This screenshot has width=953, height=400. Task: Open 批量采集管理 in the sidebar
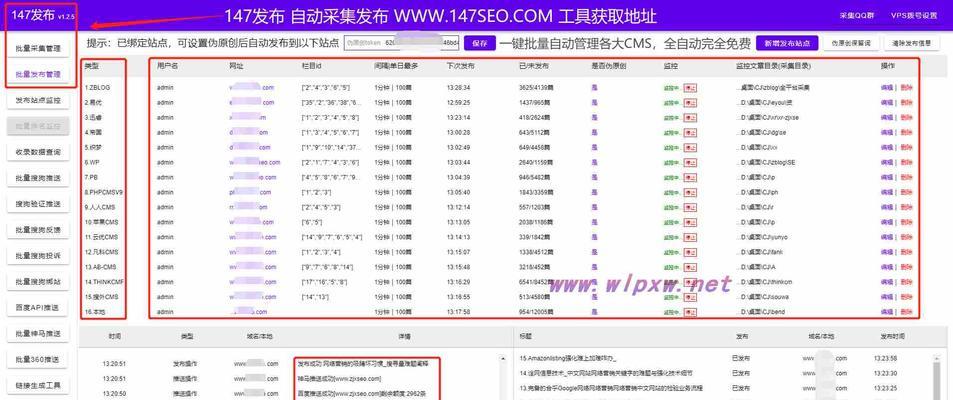(x=38, y=48)
